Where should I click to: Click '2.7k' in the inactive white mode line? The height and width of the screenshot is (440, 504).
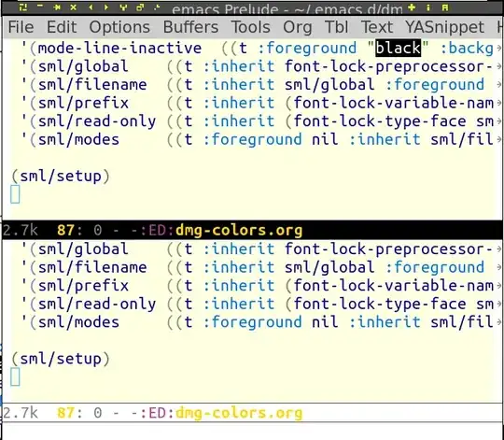click(x=21, y=413)
